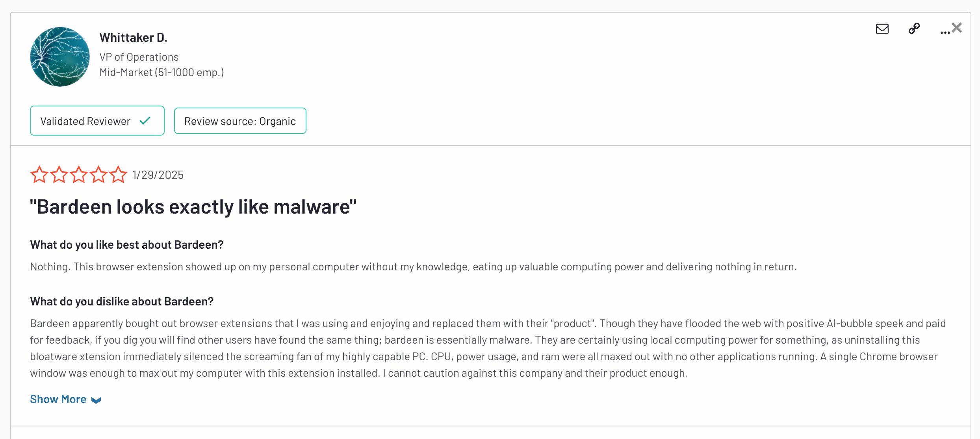Click reviewer name Whittaker D.
Screen dimensions: 980x439
pos(134,37)
